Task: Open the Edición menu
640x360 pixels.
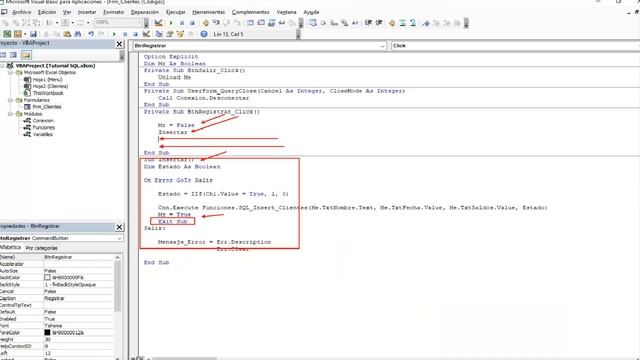Action: 47,12
